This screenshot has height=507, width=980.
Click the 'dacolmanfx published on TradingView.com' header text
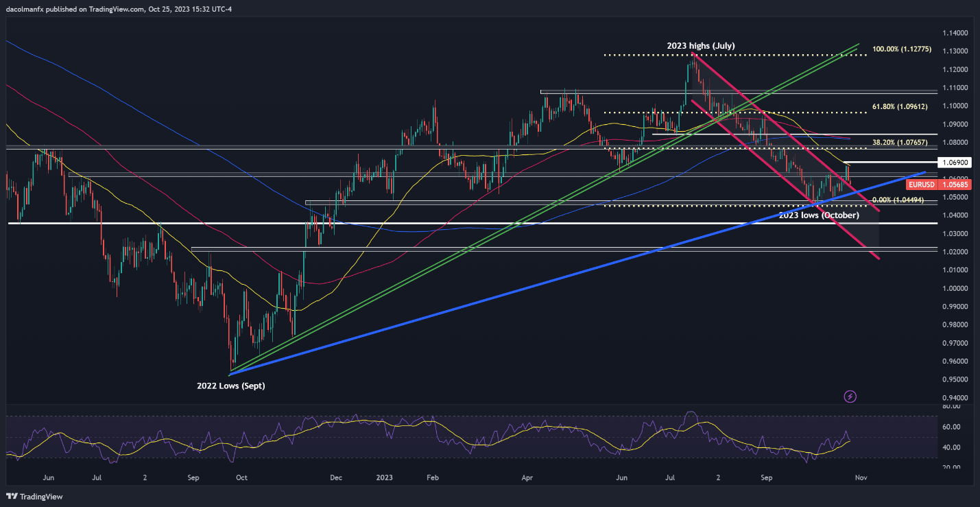[76, 8]
